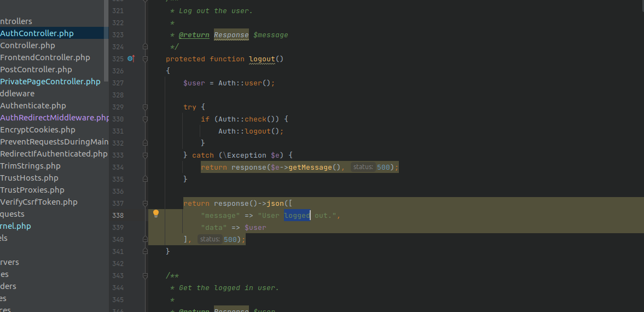Open TrustProxies.php file

(32, 190)
